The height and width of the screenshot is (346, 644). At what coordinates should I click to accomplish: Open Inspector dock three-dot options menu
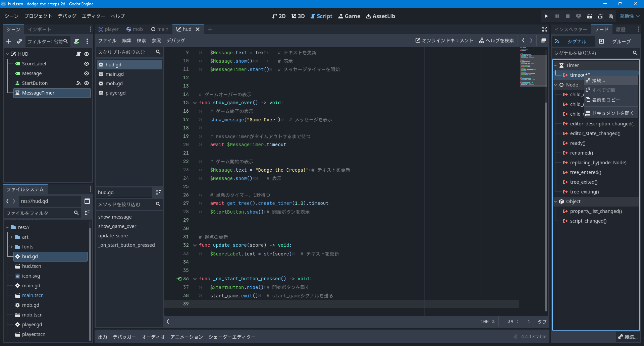[638, 30]
